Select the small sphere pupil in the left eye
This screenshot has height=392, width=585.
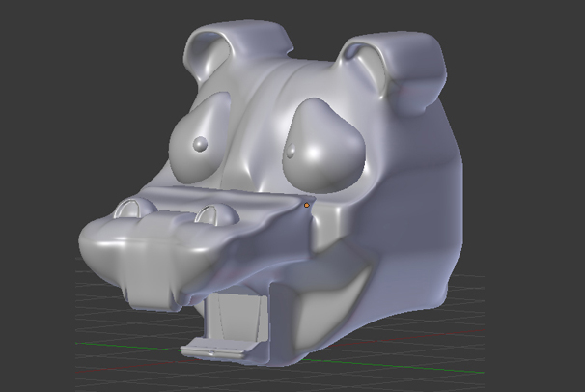[200, 144]
